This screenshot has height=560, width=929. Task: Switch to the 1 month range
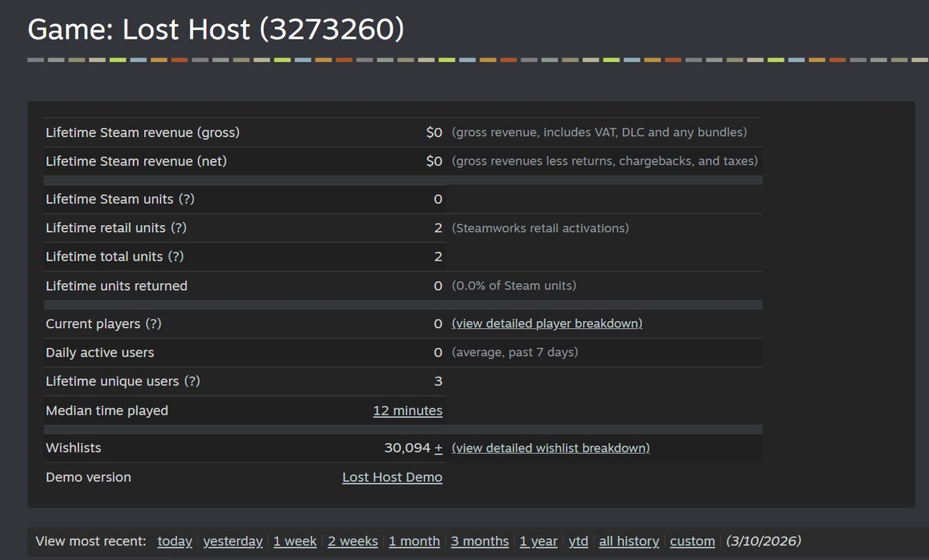click(414, 541)
